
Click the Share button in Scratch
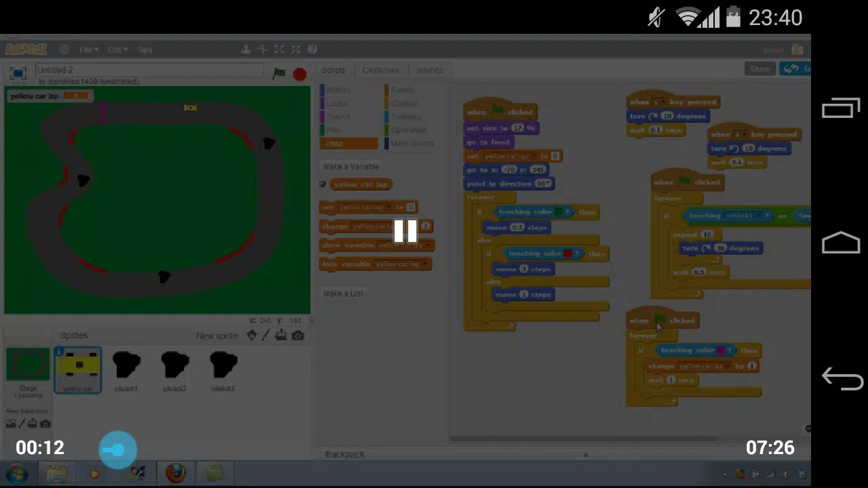tap(759, 68)
